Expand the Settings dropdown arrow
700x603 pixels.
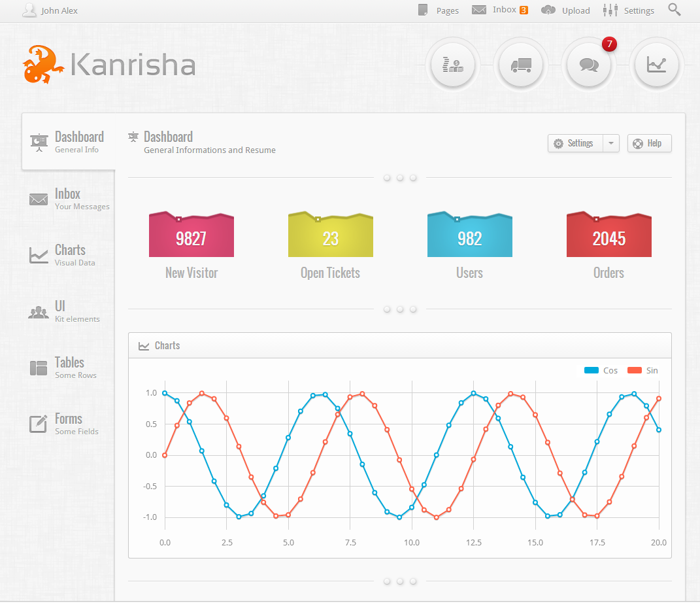pyautogui.click(x=611, y=143)
